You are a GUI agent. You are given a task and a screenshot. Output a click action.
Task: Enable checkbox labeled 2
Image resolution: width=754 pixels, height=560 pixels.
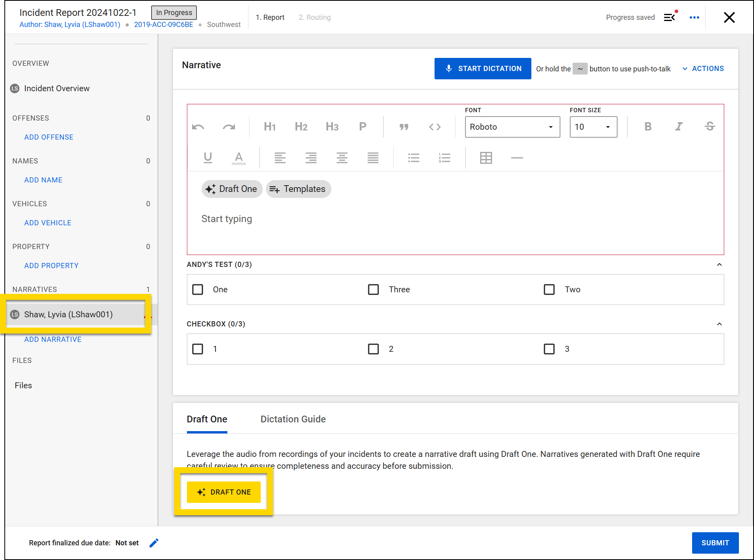373,349
